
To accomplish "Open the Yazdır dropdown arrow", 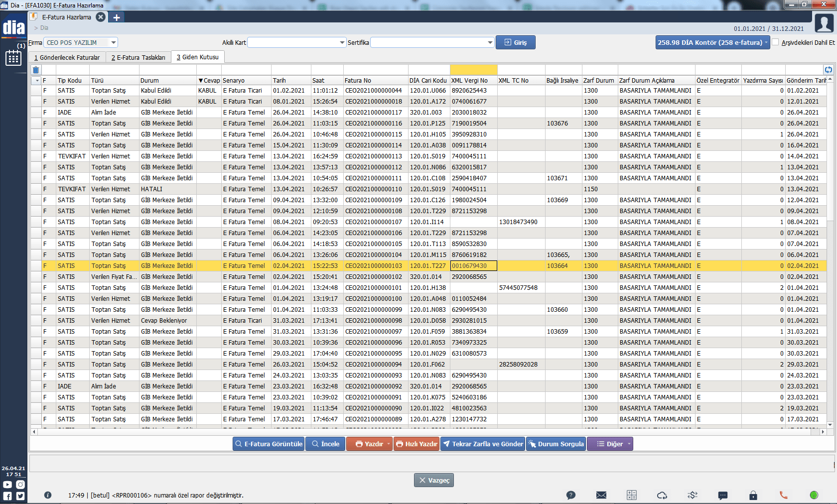I will point(389,444).
